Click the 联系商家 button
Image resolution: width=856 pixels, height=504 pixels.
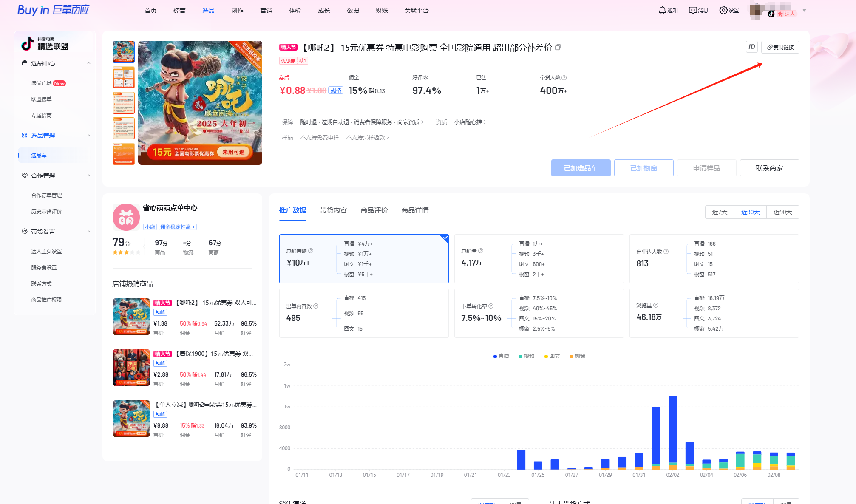769,168
